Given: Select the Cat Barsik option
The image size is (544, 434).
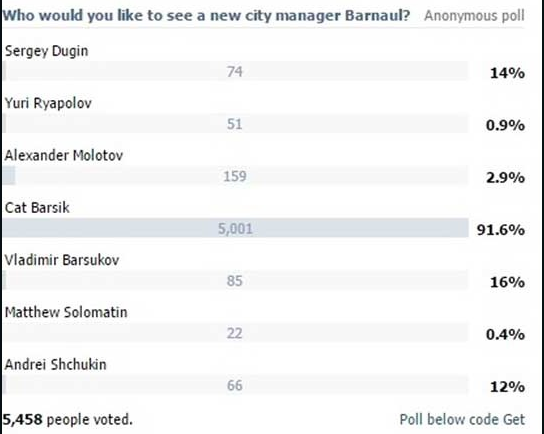Looking at the screenshot, I should [37, 207].
